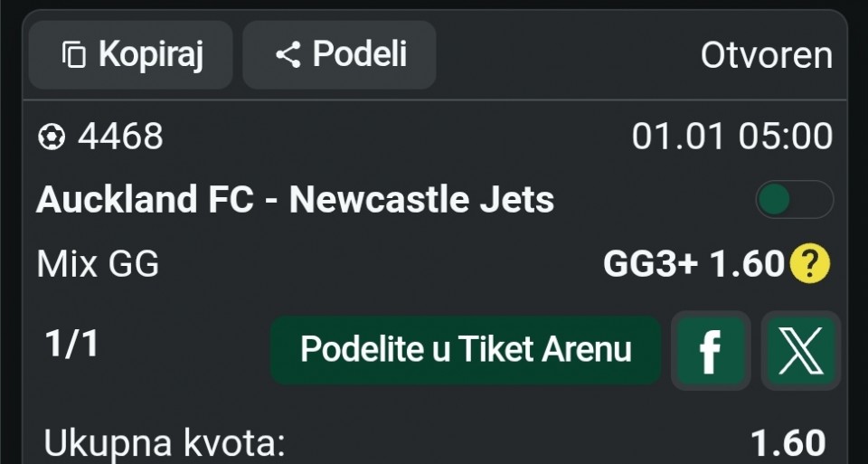Select the Mix GG market label

(x=98, y=264)
